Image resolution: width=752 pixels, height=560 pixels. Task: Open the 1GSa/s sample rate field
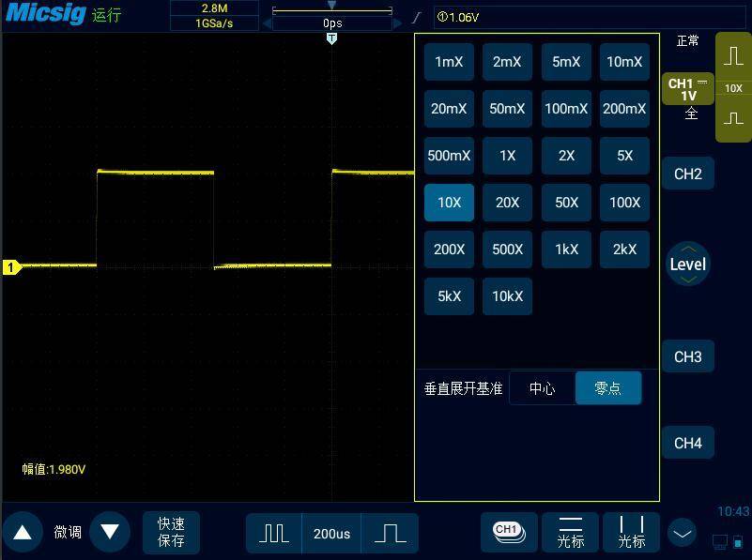(x=214, y=23)
